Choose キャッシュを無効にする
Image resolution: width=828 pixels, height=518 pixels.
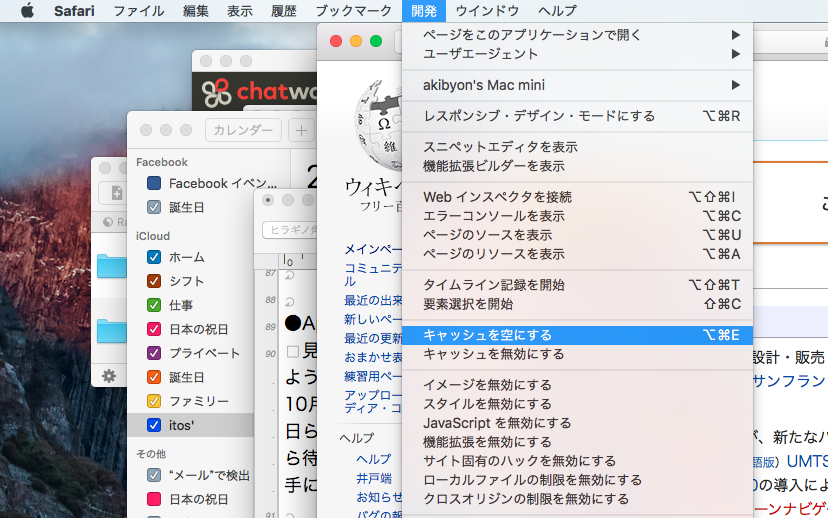click(577, 354)
